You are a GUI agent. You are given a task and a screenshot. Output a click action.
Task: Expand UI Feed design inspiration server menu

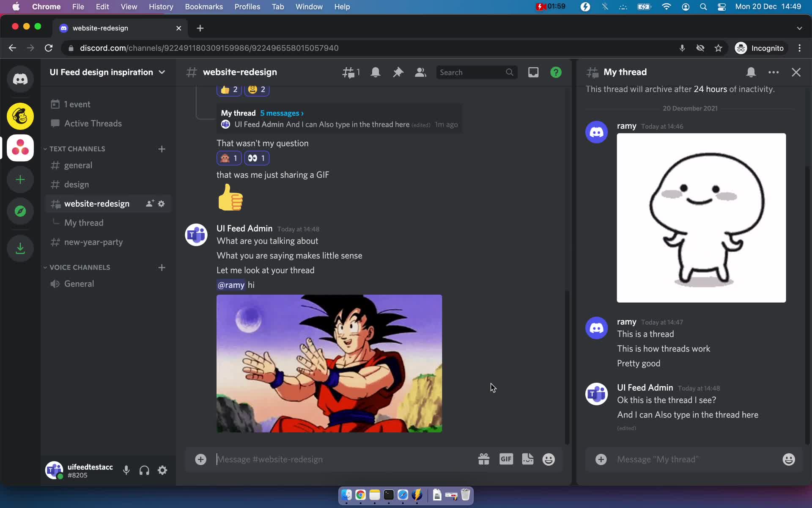pos(108,72)
